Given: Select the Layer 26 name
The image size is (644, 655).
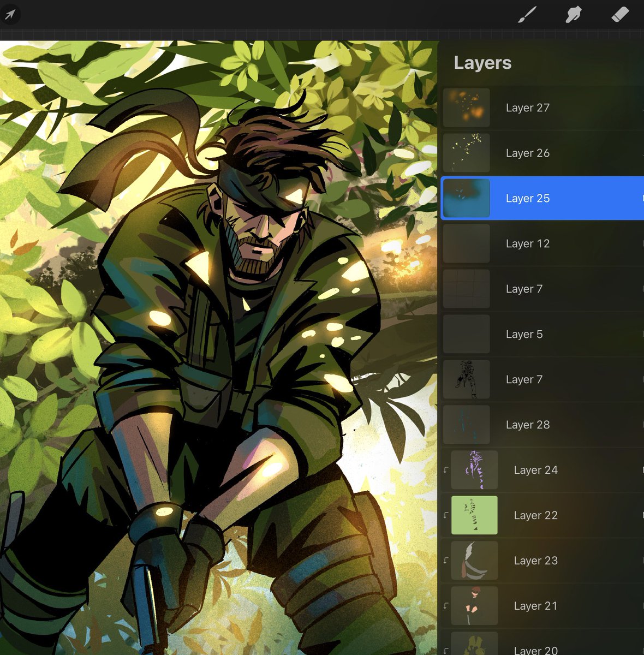Looking at the screenshot, I should (528, 153).
